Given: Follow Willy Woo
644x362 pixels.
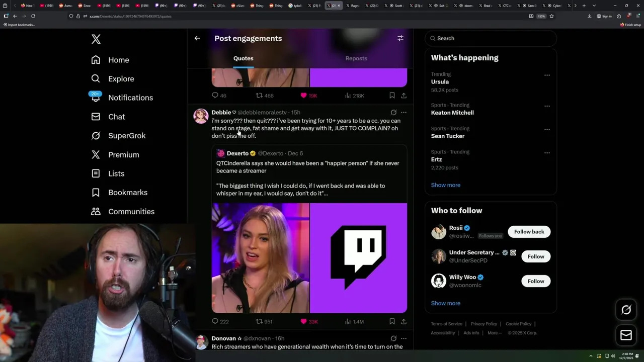Looking at the screenshot, I should 536,281.
